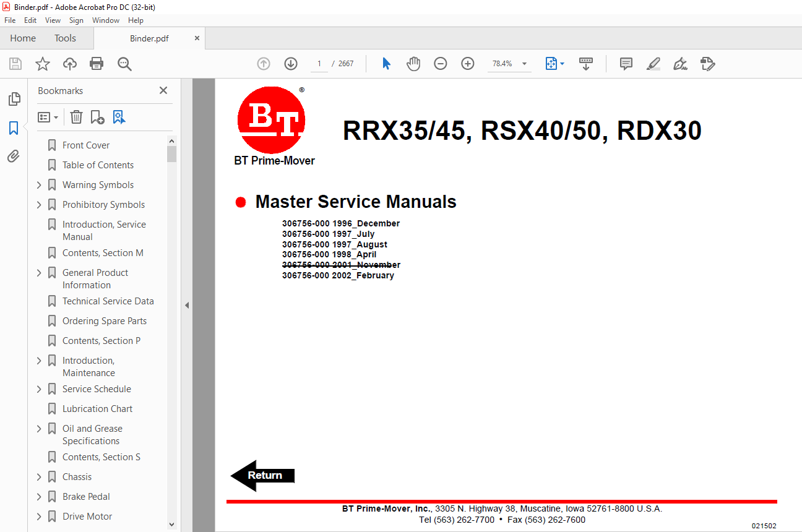Open the fit page options arrow

pyautogui.click(x=562, y=64)
